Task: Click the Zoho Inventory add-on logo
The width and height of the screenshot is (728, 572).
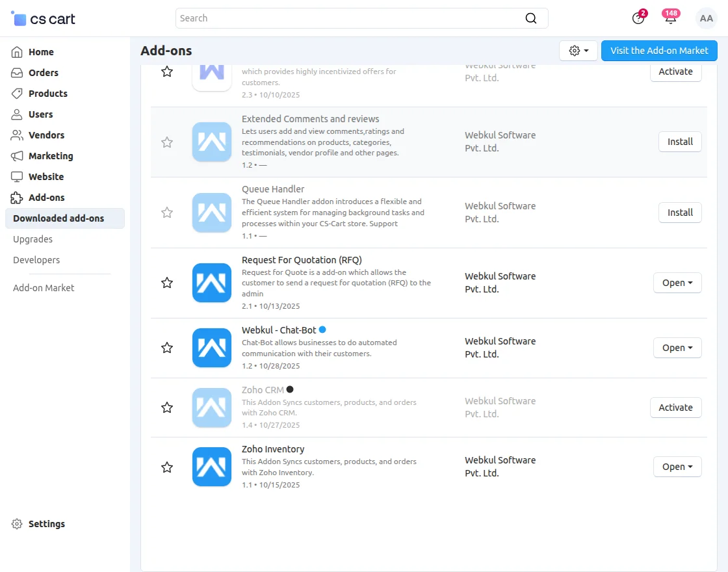Action: pyautogui.click(x=212, y=467)
